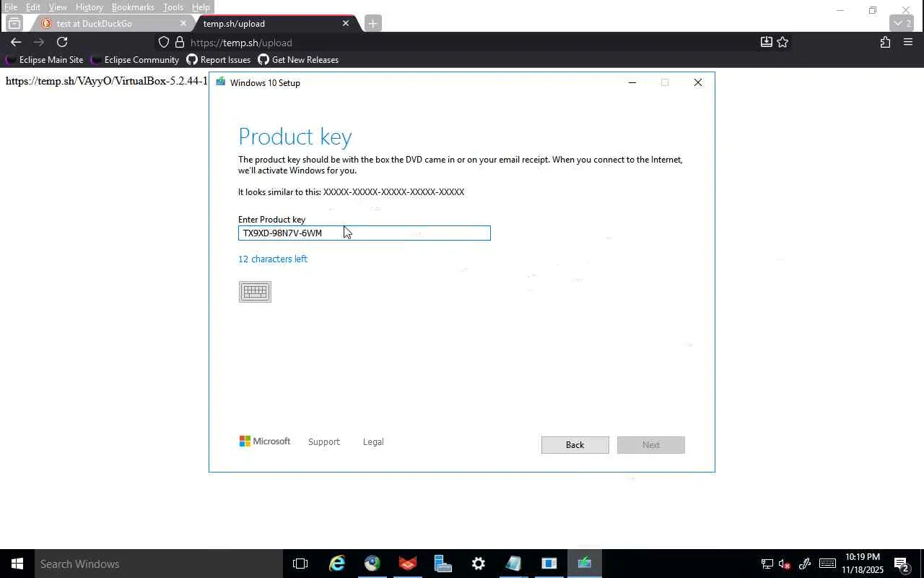
Task: Open Task View on the taskbar
Action: click(x=300, y=564)
